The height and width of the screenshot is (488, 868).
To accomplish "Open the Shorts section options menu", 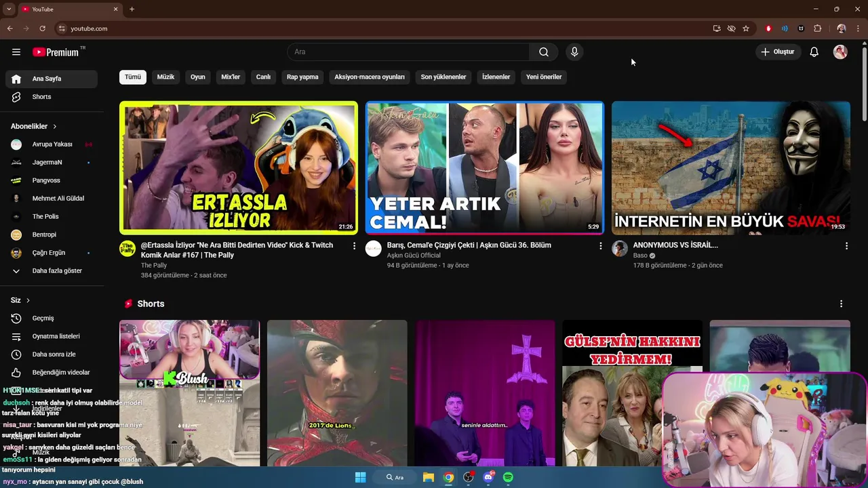I will tap(841, 304).
